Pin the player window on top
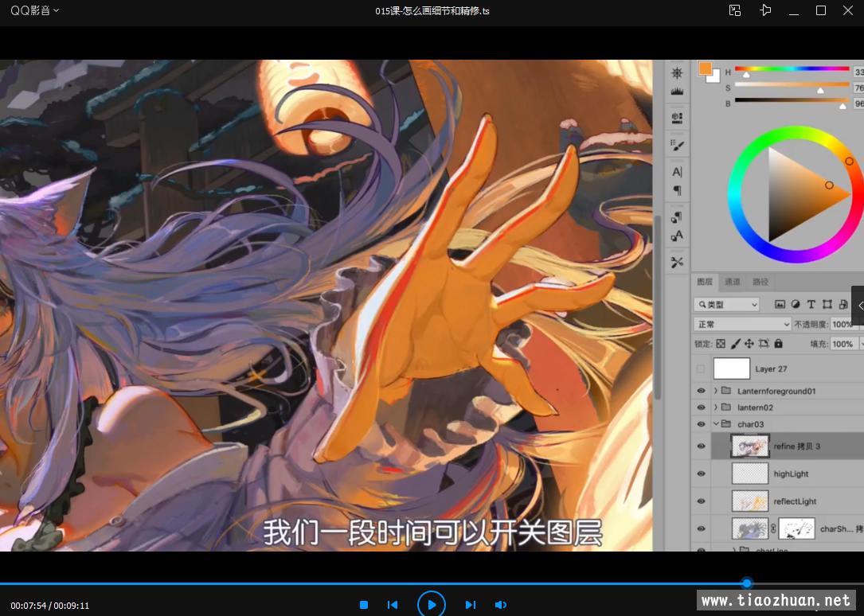864x616 pixels. pos(765,10)
